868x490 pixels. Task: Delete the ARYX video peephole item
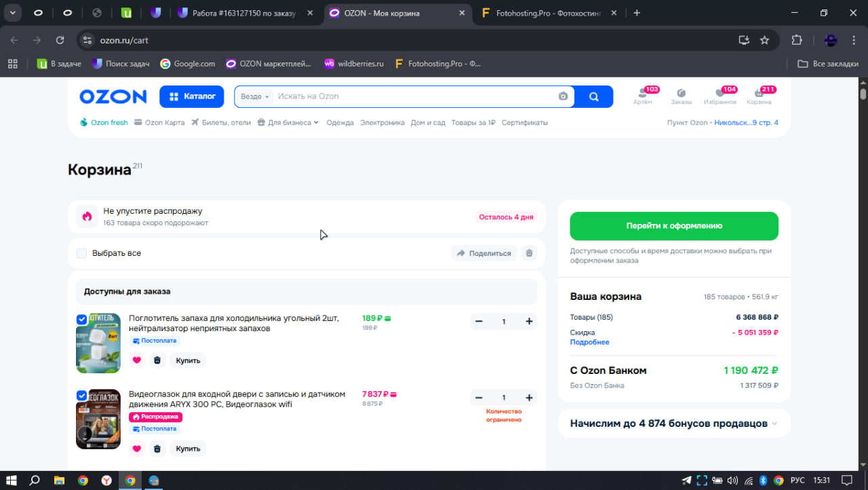click(x=157, y=449)
